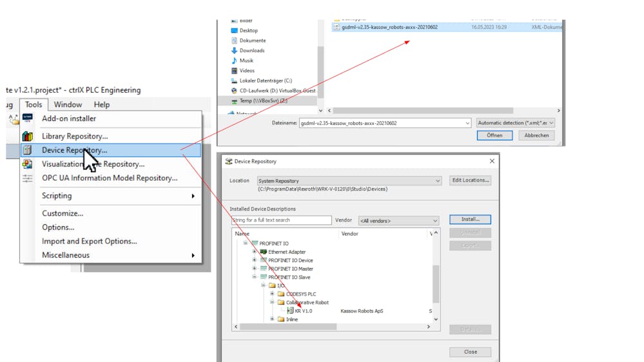
Task: Click Kassow Robots ApS vendor cell
Action: [x=362, y=311]
